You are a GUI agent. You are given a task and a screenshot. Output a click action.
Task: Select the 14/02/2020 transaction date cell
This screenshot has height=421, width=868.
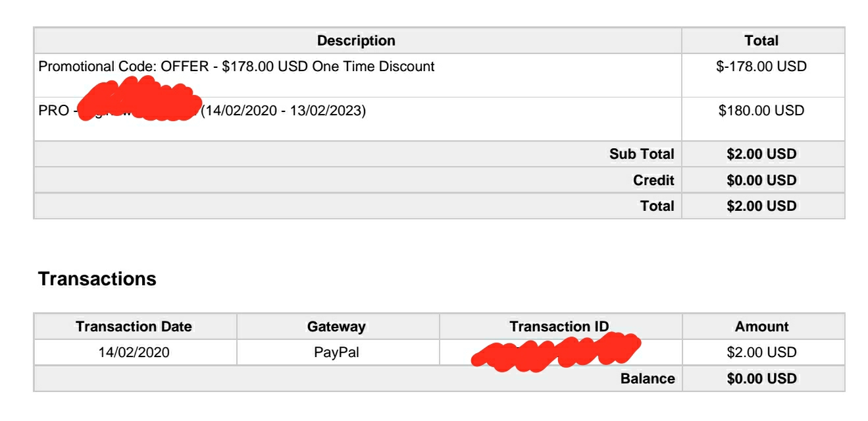coord(134,352)
